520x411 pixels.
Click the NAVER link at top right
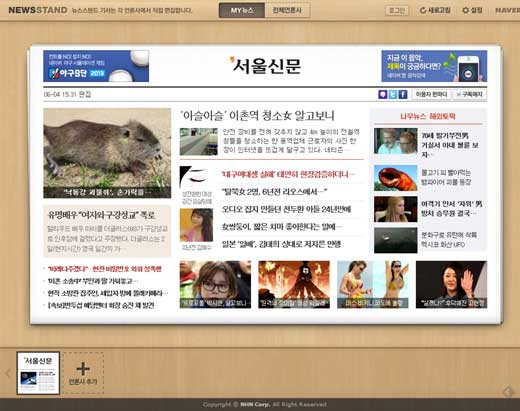[x=507, y=10]
